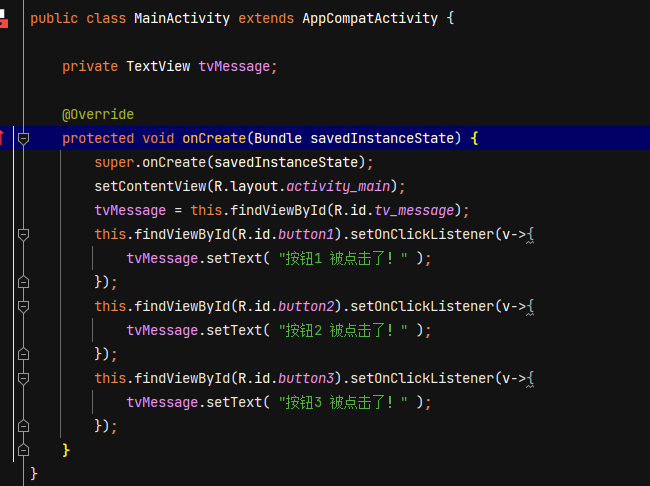This screenshot has width=650, height=486.
Task: Click "findViewById" on the button3 line
Action: pos(182,379)
